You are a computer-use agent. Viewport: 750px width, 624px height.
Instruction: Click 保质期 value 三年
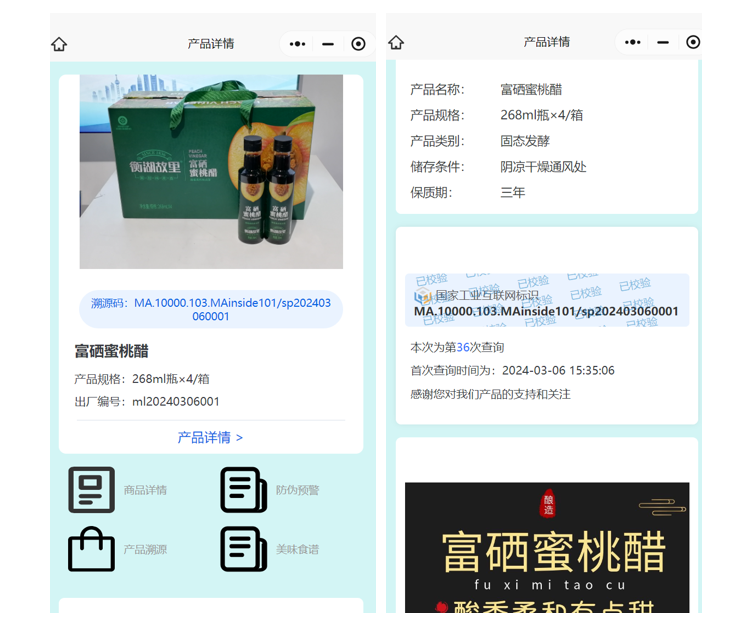tap(513, 193)
